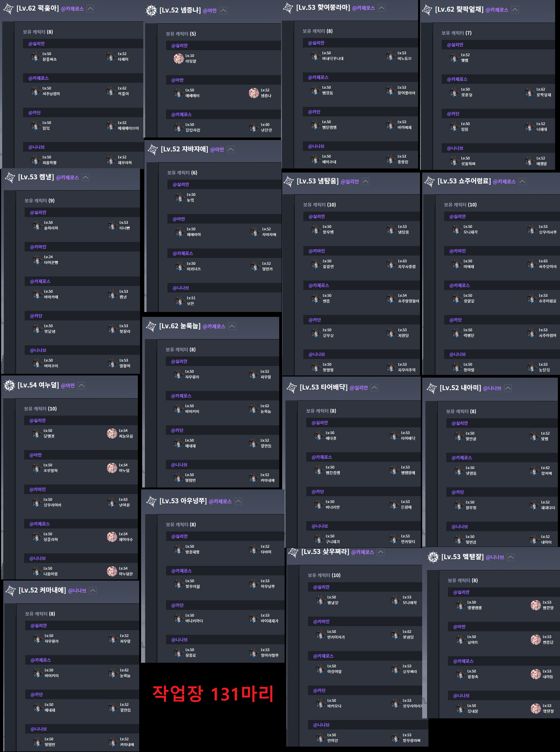Collapse the [Lv.52 쟈뱌쟈애] character list

(231, 149)
